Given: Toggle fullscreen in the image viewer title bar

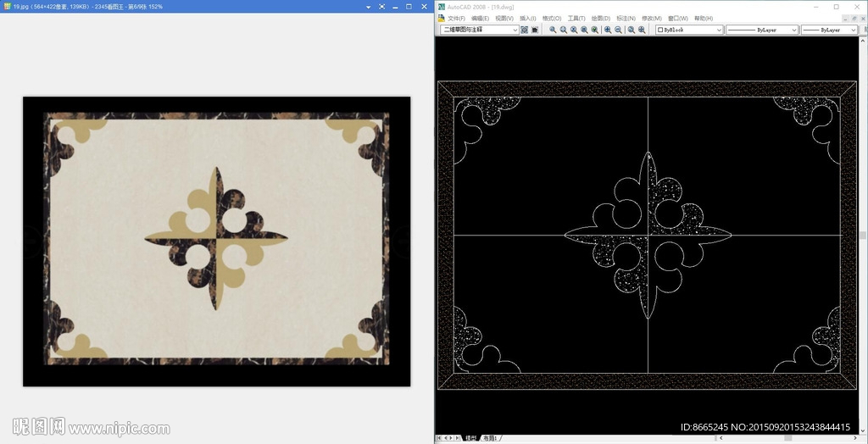Looking at the screenshot, I should (x=382, y=7).
